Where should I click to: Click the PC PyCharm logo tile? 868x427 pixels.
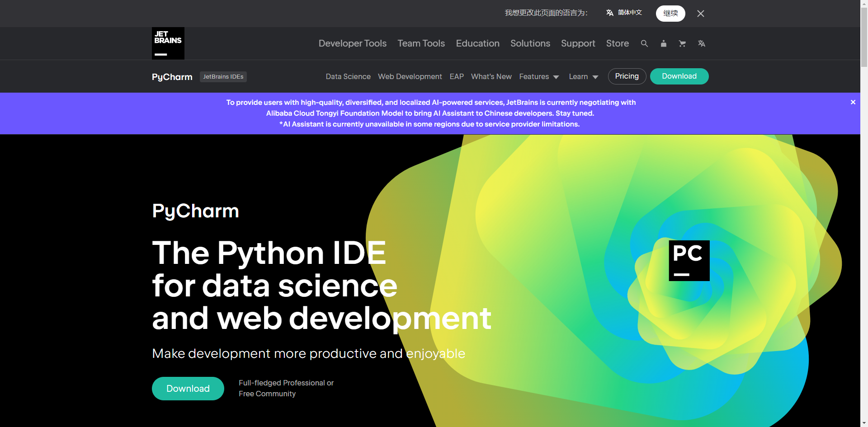689,261
